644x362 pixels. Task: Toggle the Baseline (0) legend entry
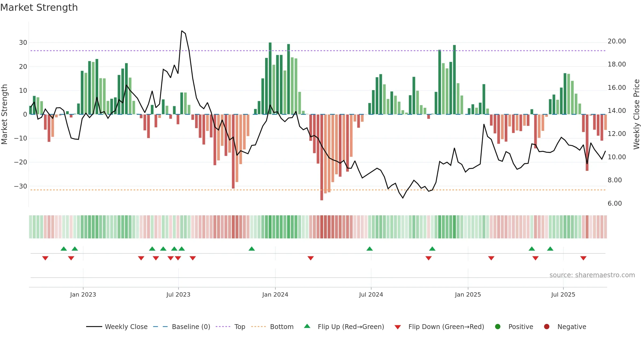click(182, 327)
